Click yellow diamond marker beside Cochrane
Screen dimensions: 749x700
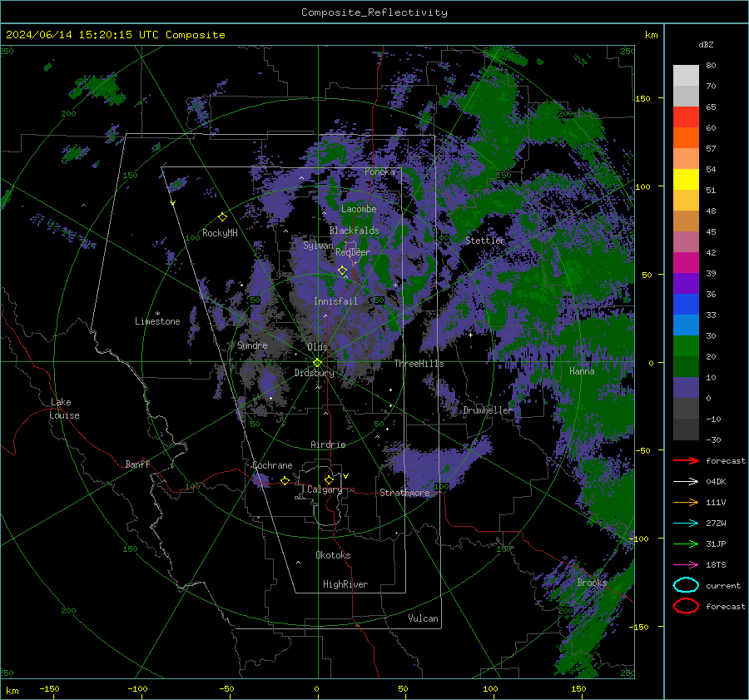click(x=285, y=480)
